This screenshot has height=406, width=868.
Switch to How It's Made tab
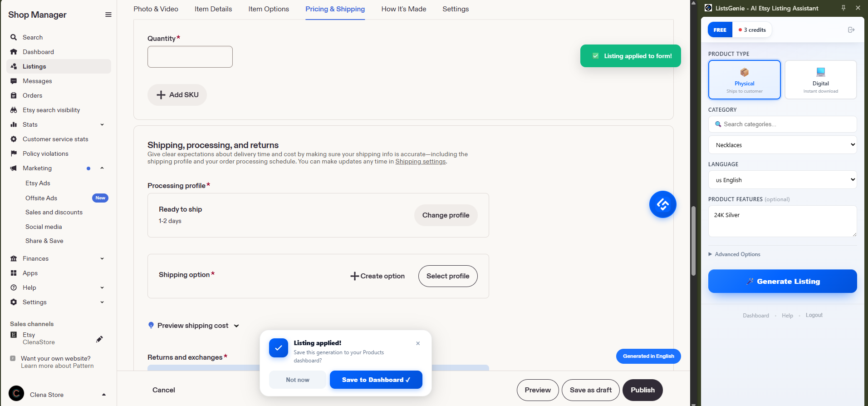pos(404,9)
